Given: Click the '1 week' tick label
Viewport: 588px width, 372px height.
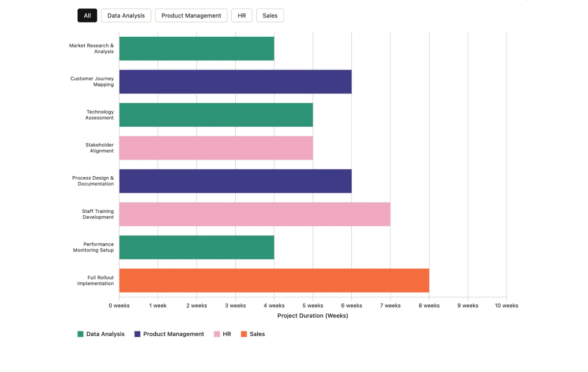Looking at the screenshot, I should pyautogui.click(x=158, y=305).
